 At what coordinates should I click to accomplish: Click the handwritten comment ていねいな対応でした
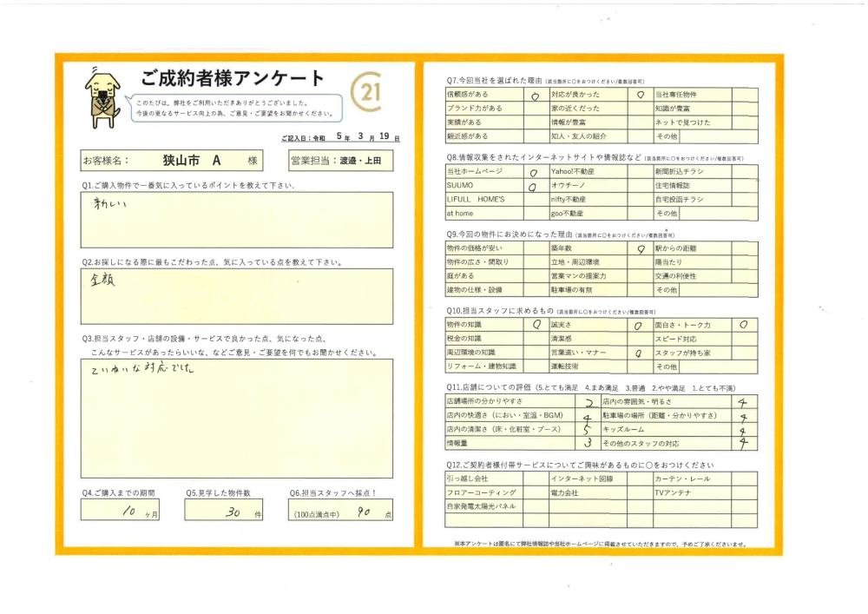[142, 367]
